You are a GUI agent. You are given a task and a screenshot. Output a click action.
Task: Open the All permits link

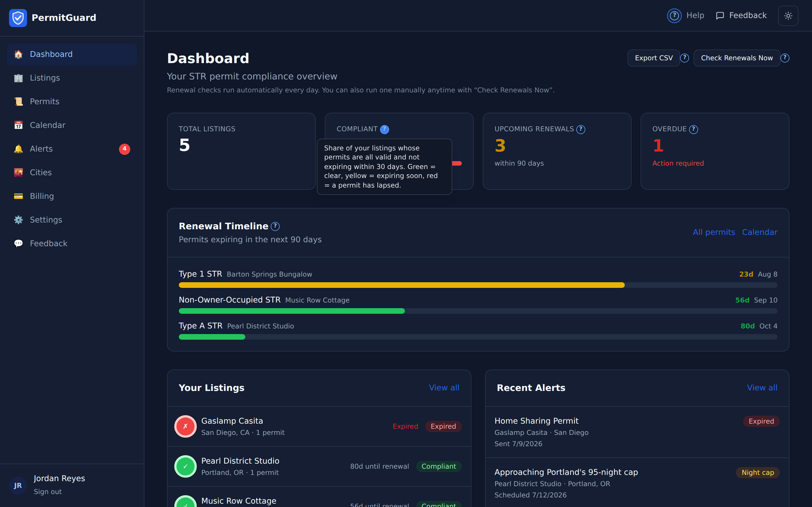[x=714, y=232]
